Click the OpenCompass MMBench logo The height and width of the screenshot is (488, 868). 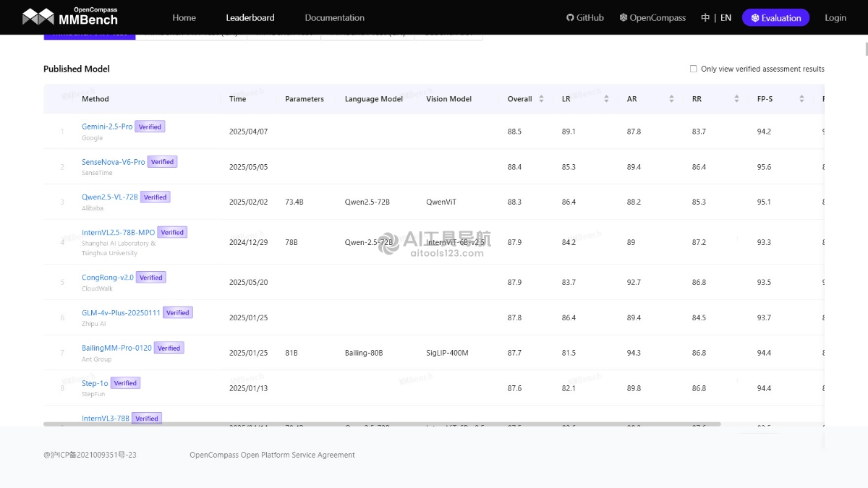click(69, 16)
